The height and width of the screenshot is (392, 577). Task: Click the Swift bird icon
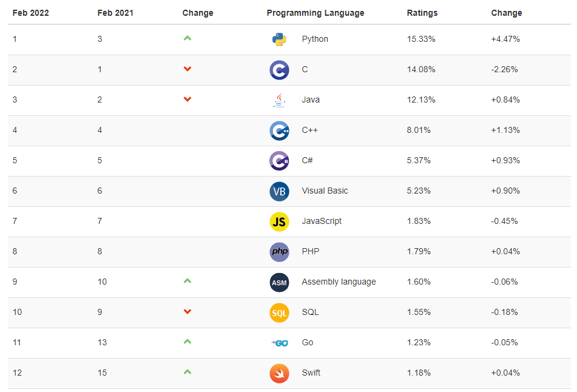(x=279, y=373)
